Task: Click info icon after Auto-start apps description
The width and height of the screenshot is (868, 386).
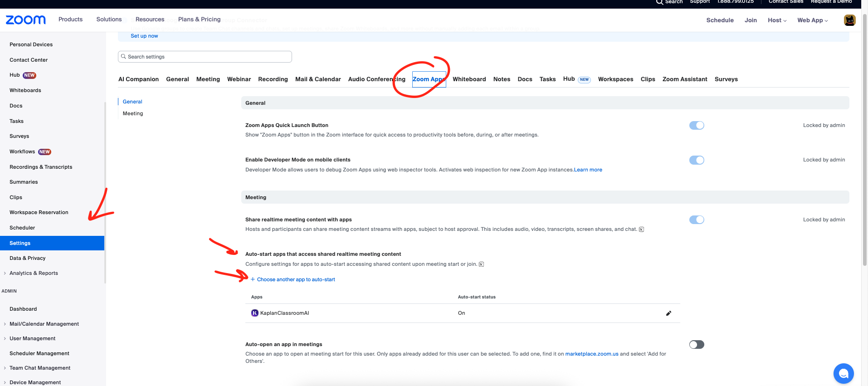Action: [481, 264]
